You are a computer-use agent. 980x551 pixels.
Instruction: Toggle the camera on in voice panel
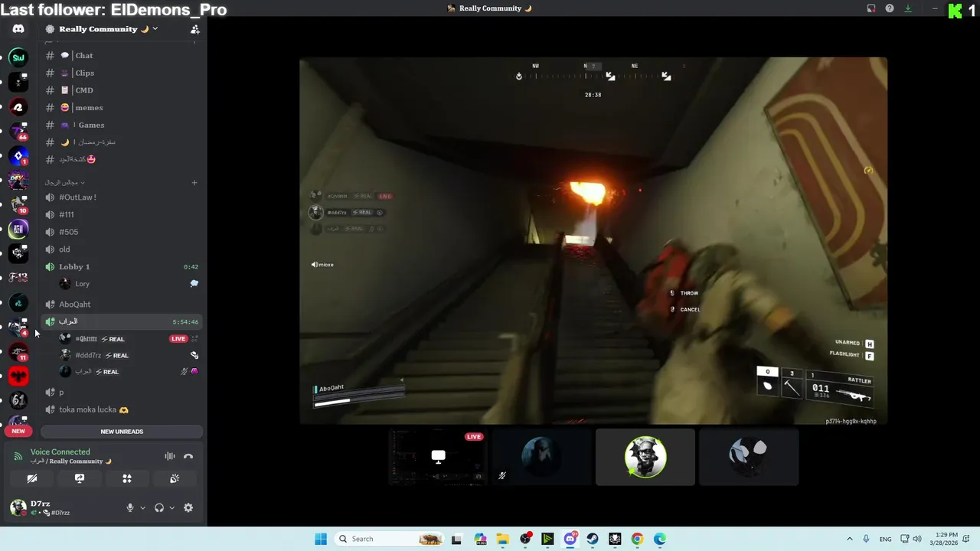(x=32, y=478)
